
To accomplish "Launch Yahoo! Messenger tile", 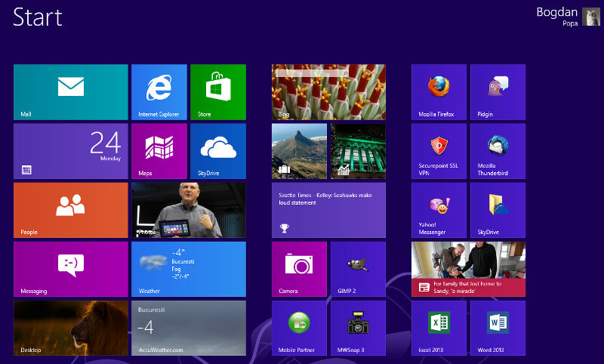I will (x=439, y=210).
